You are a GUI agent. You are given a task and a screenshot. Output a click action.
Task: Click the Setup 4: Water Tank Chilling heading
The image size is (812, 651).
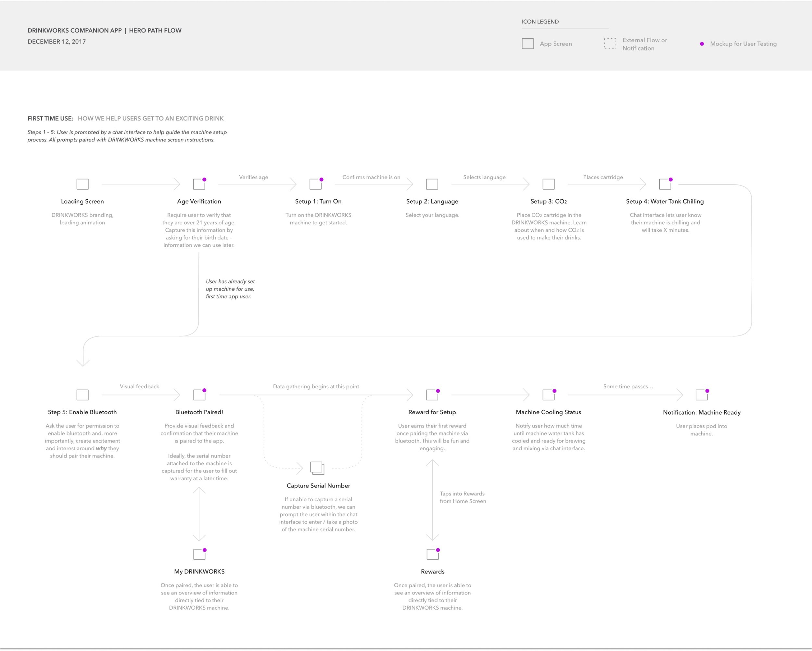[665, 201]
